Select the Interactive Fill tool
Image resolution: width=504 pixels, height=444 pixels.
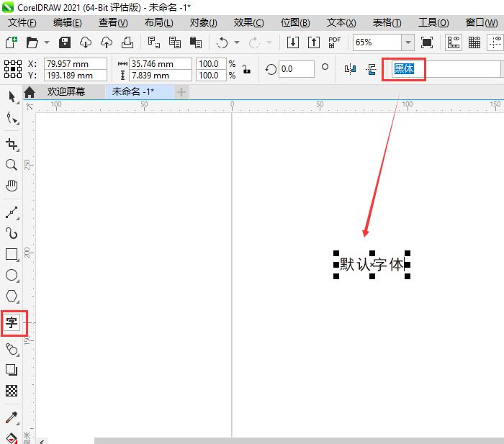[12, 438]
